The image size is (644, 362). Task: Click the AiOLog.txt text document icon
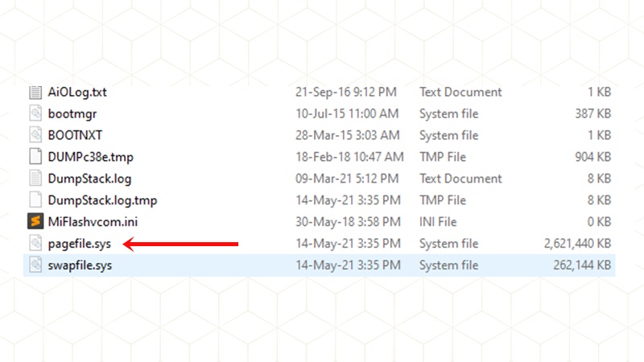coord(35,92)
